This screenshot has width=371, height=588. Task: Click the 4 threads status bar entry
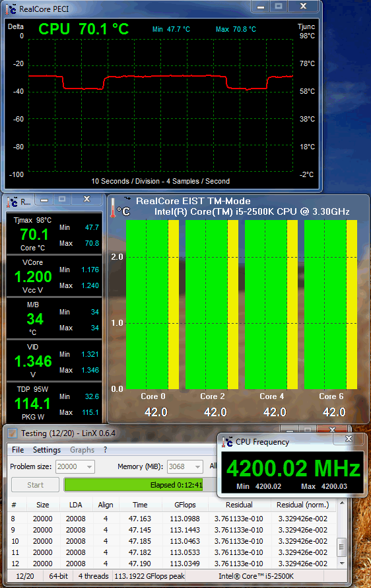[x=93, y=576]
